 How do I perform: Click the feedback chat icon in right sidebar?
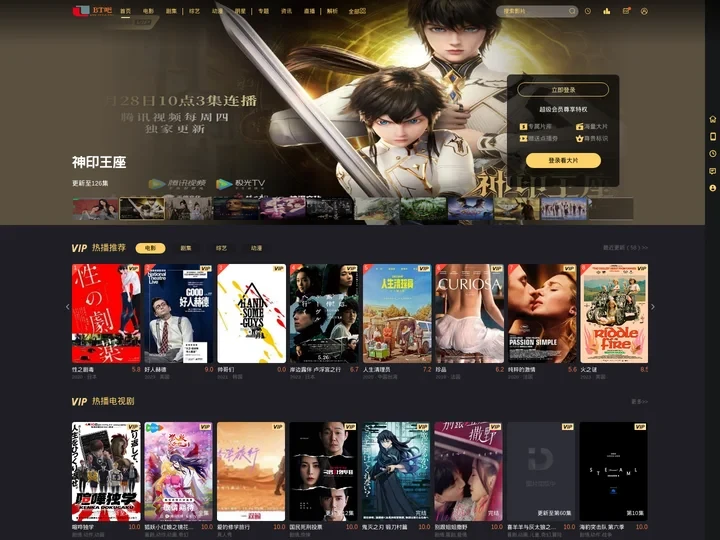713,171
